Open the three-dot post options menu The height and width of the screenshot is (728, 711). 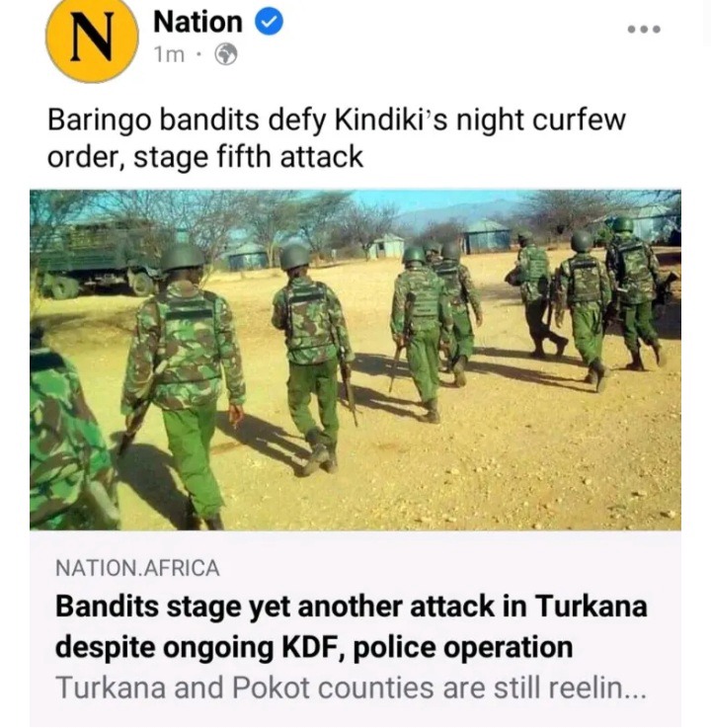(x=644, y=30)
